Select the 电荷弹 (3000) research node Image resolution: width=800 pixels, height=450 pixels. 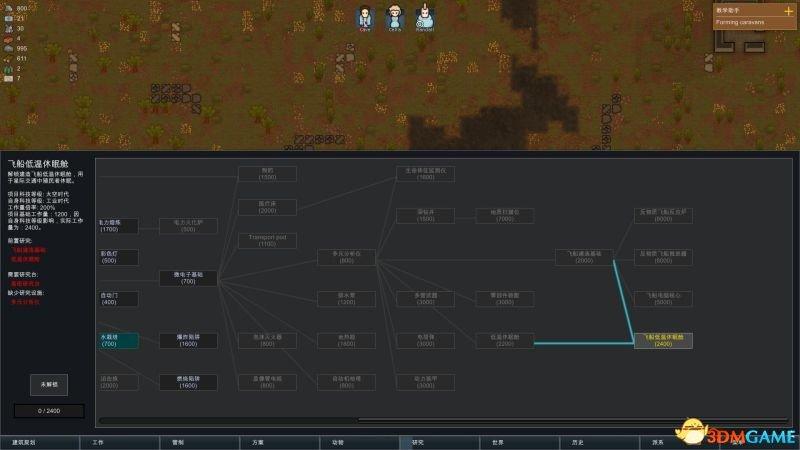(x=426, y=341)
